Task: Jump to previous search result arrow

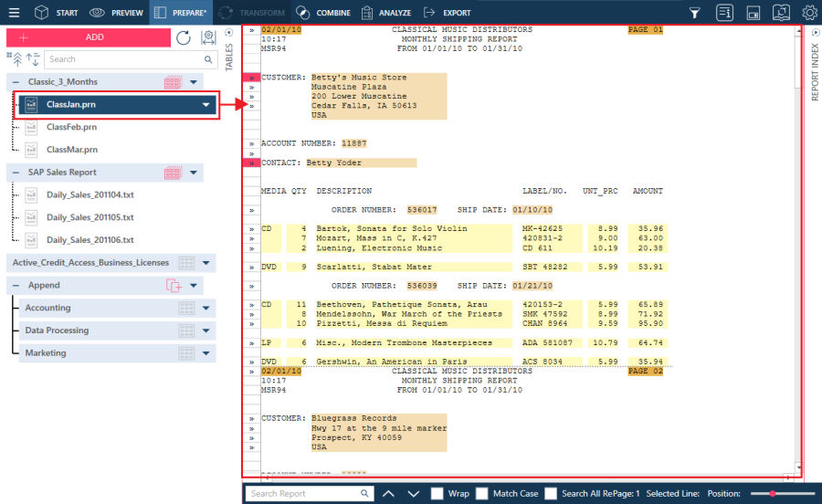Action: [388, 494]
